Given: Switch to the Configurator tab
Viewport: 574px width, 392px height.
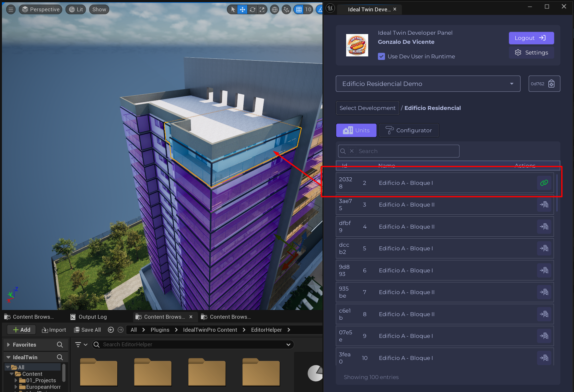Looking at the screenshot, I should tap(409, 130).
